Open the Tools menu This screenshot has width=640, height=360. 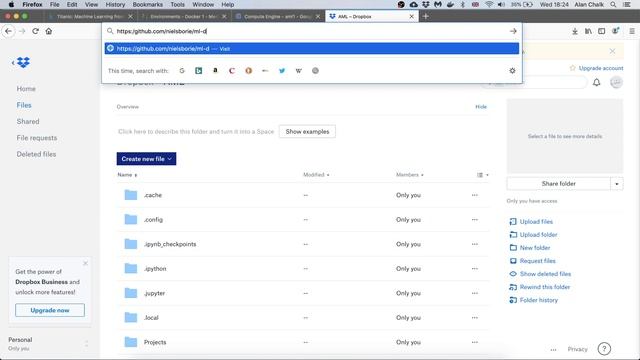177,4
